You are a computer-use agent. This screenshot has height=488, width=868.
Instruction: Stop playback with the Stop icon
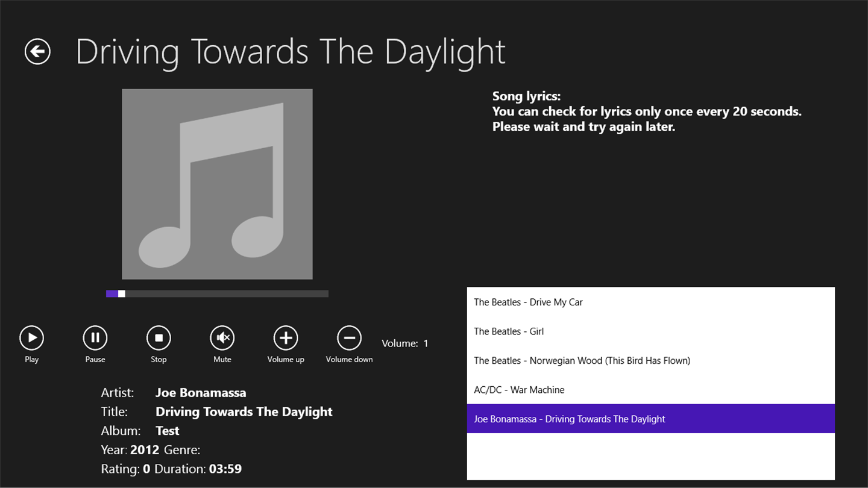coord(159,338)
